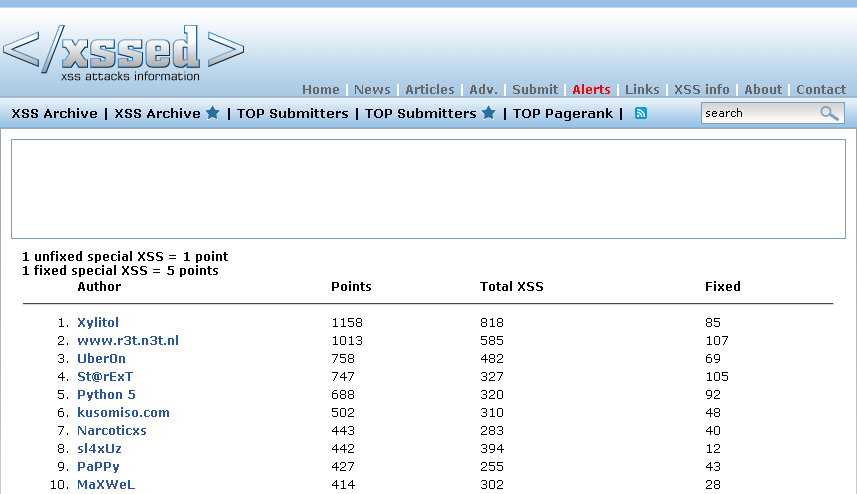Click the search magnifier icon
This screenshot has height=494, width=857.
(829, 113)
